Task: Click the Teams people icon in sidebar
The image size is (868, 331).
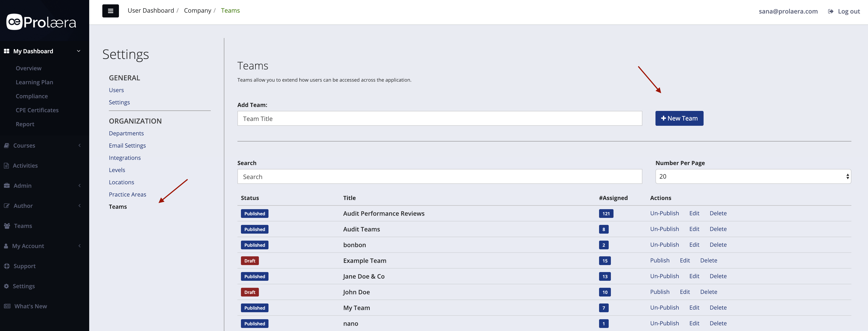Action: pos(7,226)
